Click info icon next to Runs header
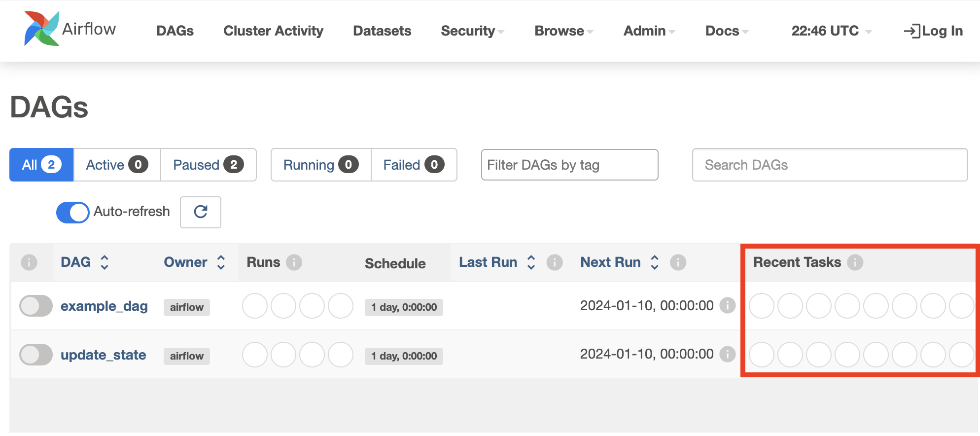 294,262
